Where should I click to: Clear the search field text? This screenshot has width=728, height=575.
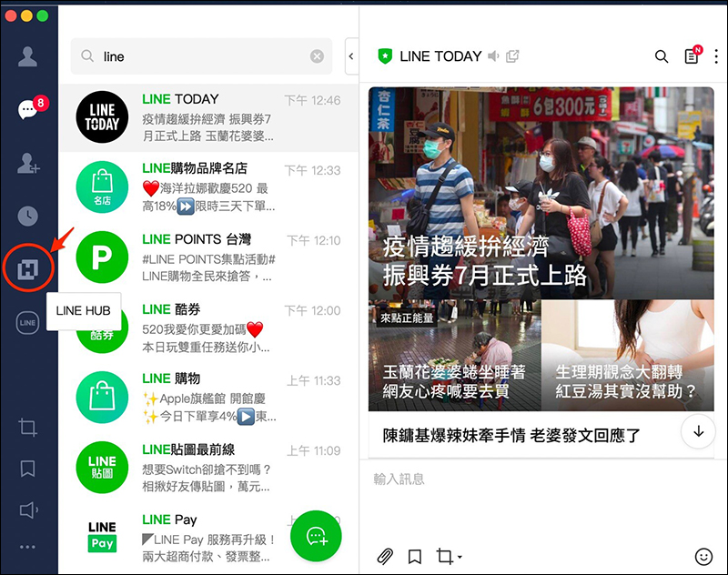coord(317,56)
